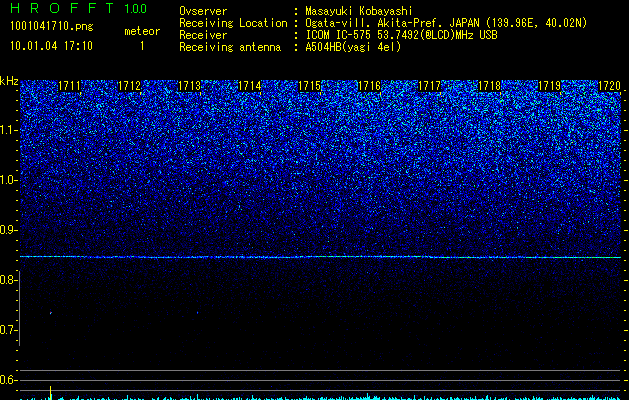Screen dimensions: 629x400
Task: Click the yellow peak in the power graph
Action: point(51,392)
